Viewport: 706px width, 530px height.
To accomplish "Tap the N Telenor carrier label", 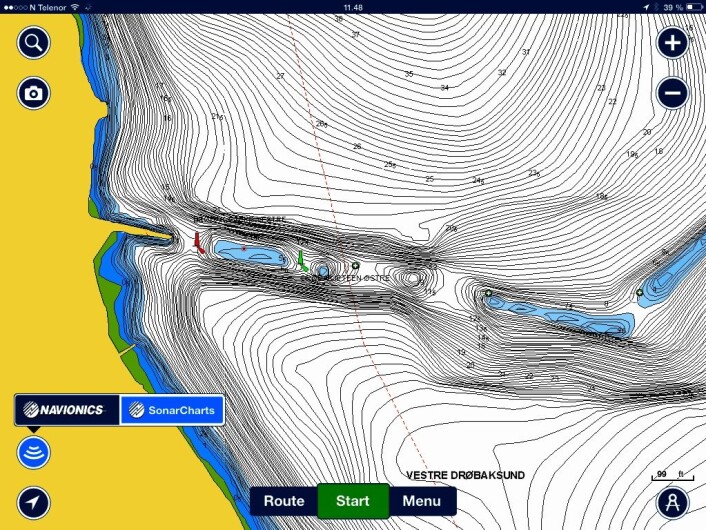I will click(x=48, y=7).
